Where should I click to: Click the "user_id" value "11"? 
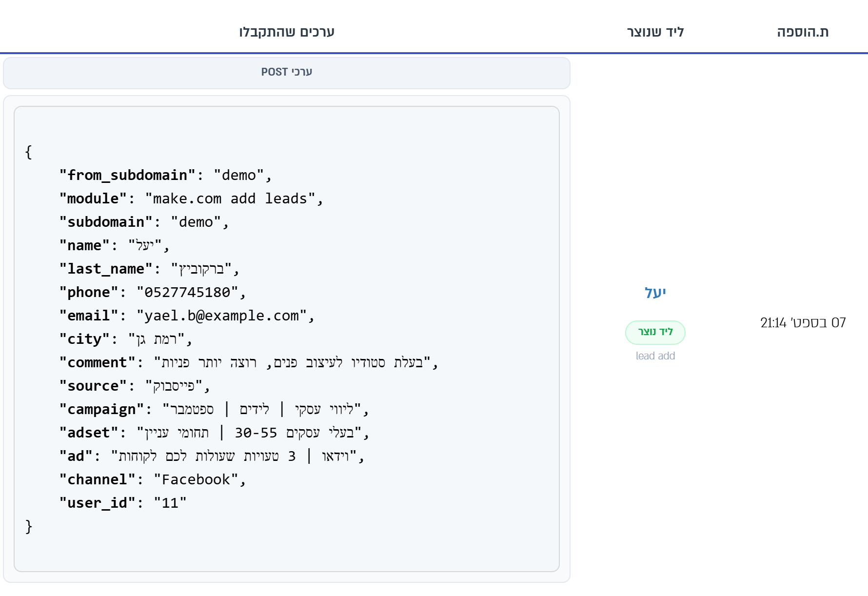tap(170, 503)
